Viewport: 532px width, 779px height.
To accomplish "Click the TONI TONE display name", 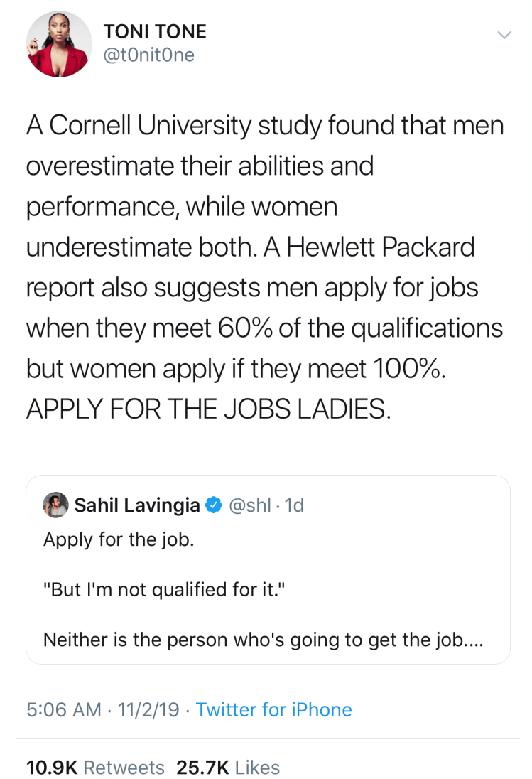I will (155, 31).
